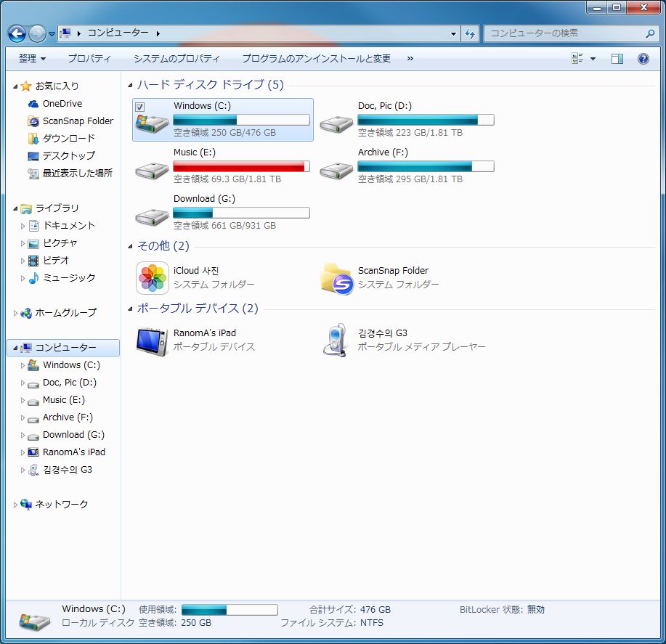
Task: Open the iCloud 사진 photos icon
Action: (x=152, y=278)
